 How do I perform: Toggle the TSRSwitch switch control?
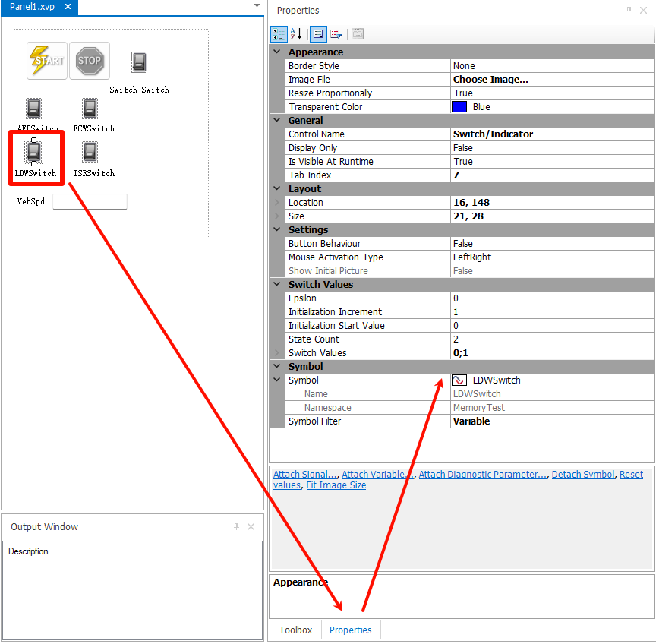(90, 153)
